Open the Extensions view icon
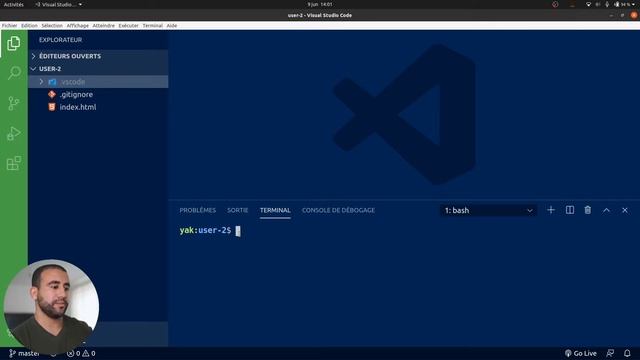 (x=13, y=163)
